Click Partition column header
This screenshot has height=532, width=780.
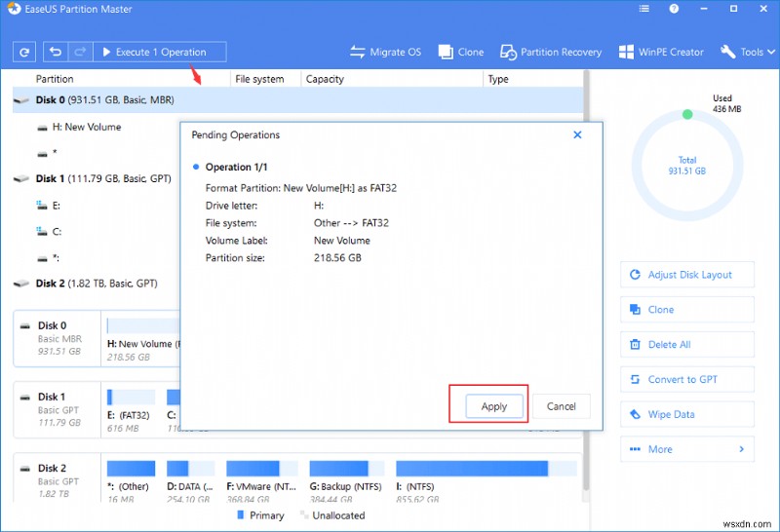click(55, 79)
